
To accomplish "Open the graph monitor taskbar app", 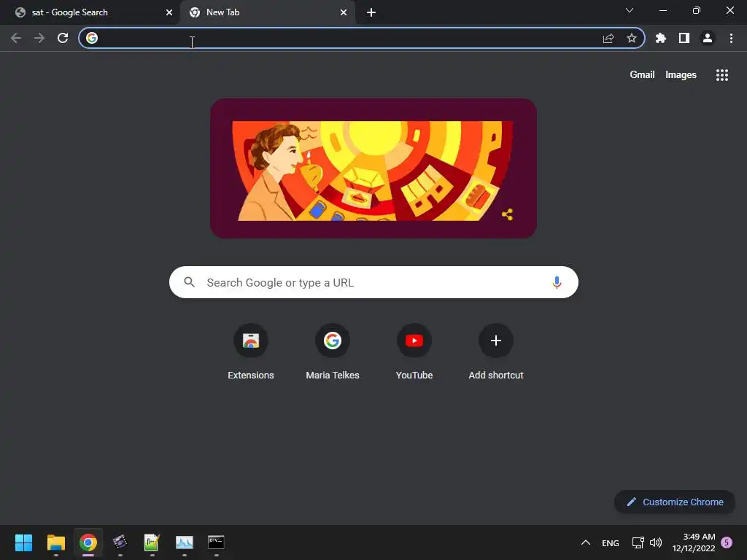I will (185, 542).
